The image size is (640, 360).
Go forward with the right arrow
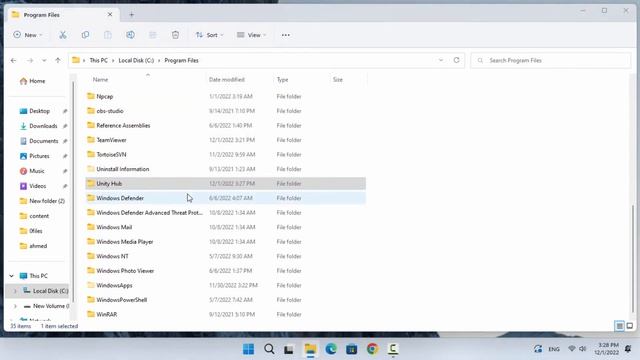coord(30,60)
